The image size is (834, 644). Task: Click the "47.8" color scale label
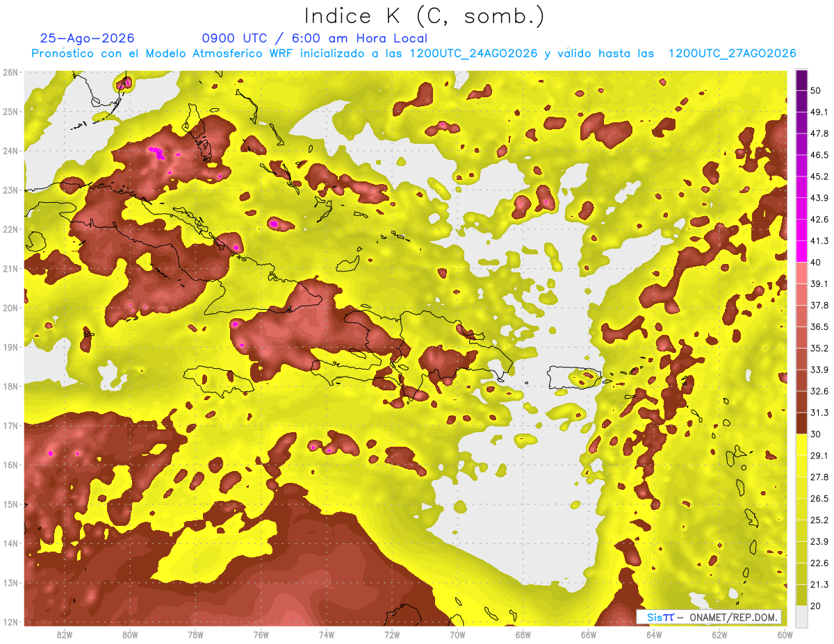coord(819,133)
